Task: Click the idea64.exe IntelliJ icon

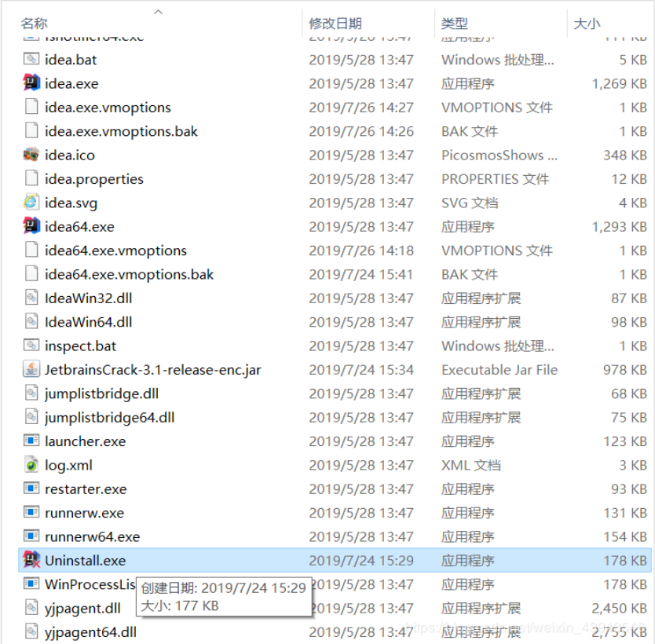Action: pos(31,226)
